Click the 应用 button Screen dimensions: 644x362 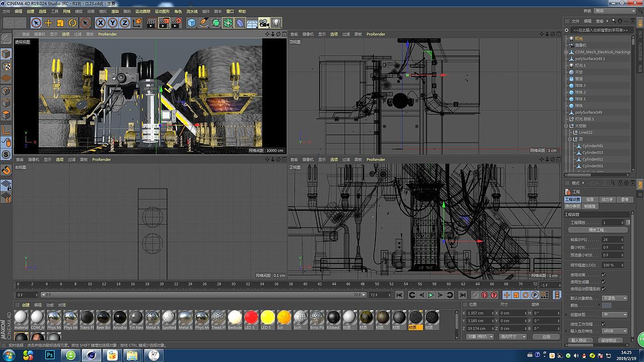pyautogui.click(x=546, y=336)
